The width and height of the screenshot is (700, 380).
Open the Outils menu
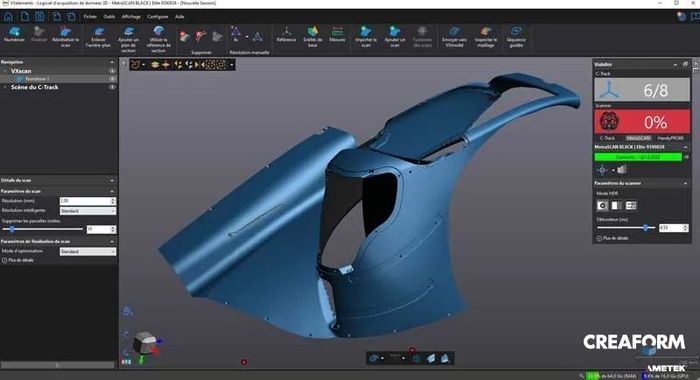point(109,17)
